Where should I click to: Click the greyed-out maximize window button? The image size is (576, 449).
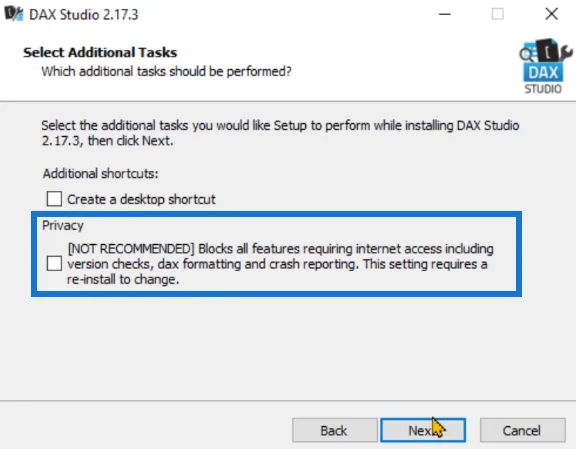click(498, 14)
